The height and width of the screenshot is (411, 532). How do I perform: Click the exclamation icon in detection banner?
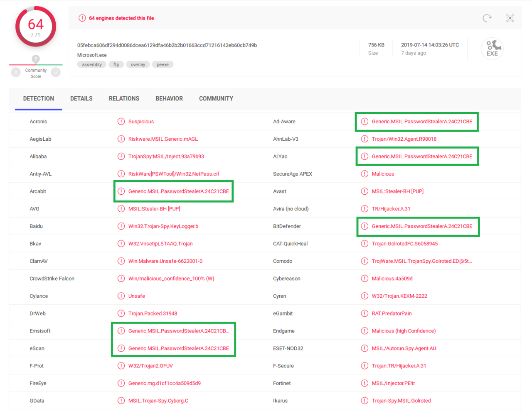pyautogui.click(x=81, y=18)
